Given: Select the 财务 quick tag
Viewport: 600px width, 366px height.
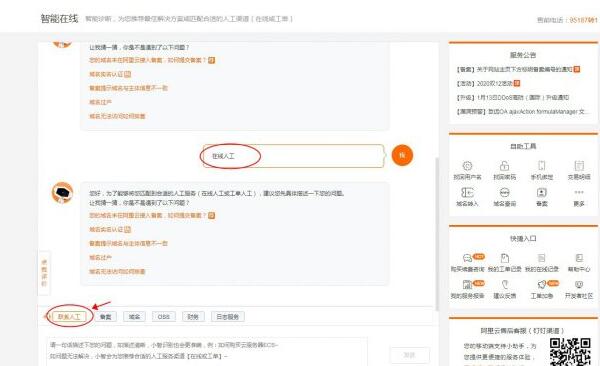Looking at the screenshot, I should click(x=193, y=317).
